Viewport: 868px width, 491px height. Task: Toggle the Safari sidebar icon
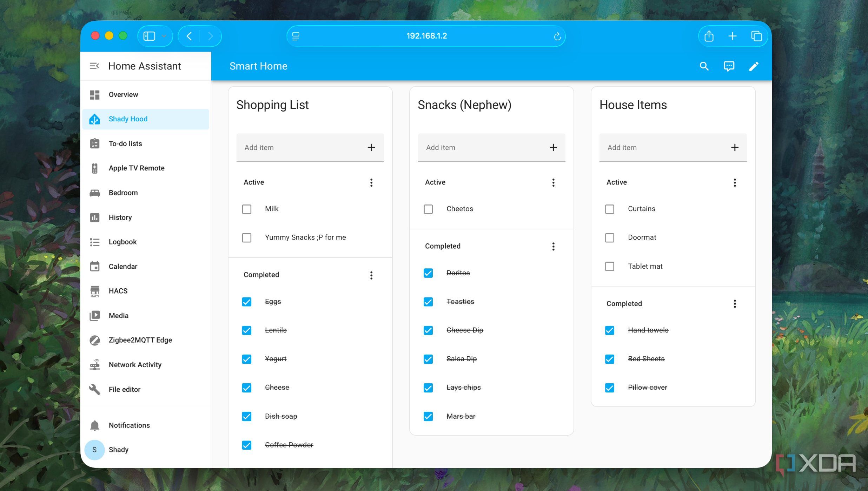[149, 36]
